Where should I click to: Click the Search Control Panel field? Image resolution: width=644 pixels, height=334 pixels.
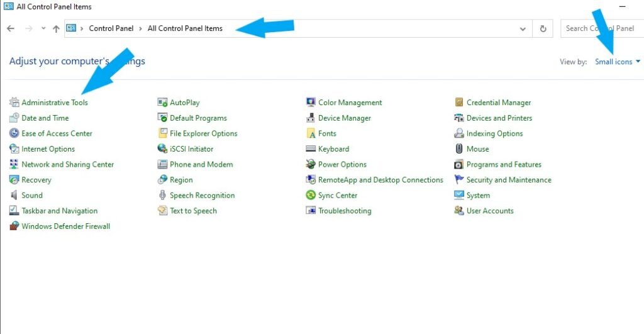(x=602, y=28)
